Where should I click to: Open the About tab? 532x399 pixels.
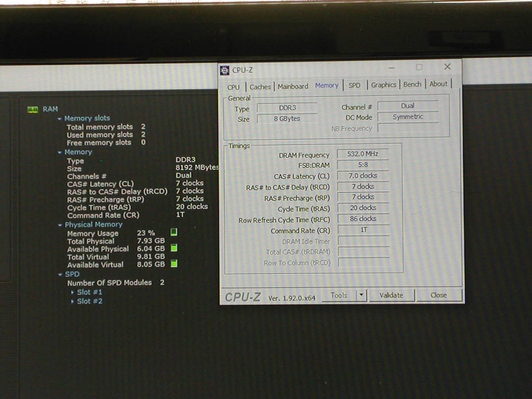[438, 84]
